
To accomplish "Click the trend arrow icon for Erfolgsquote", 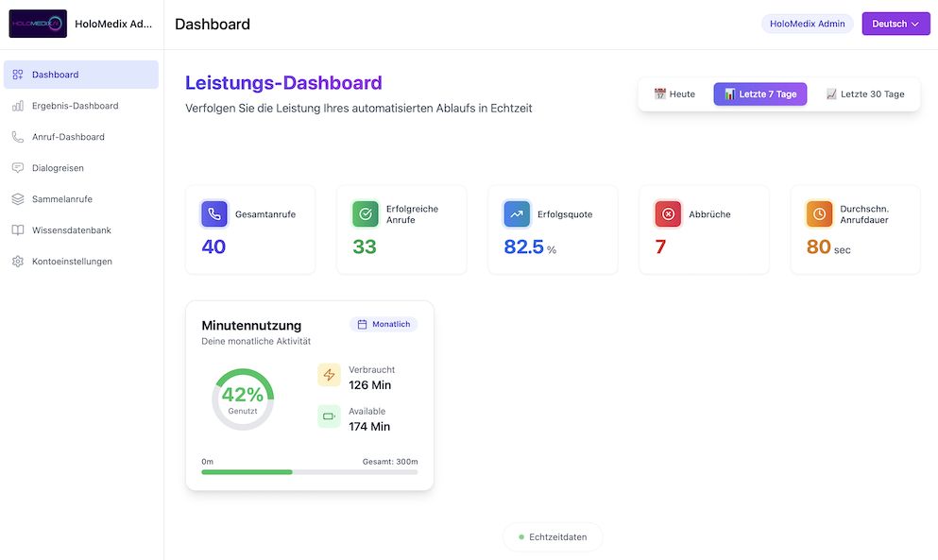I will coord(517,214).
